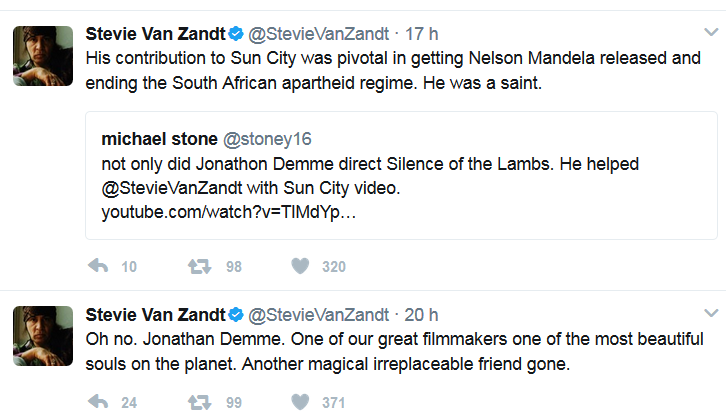Open Stevie Van Zandt avatar on second tweet
This screenshot has height=420, width=726.
pyautogui.click(x=43, y=336)
